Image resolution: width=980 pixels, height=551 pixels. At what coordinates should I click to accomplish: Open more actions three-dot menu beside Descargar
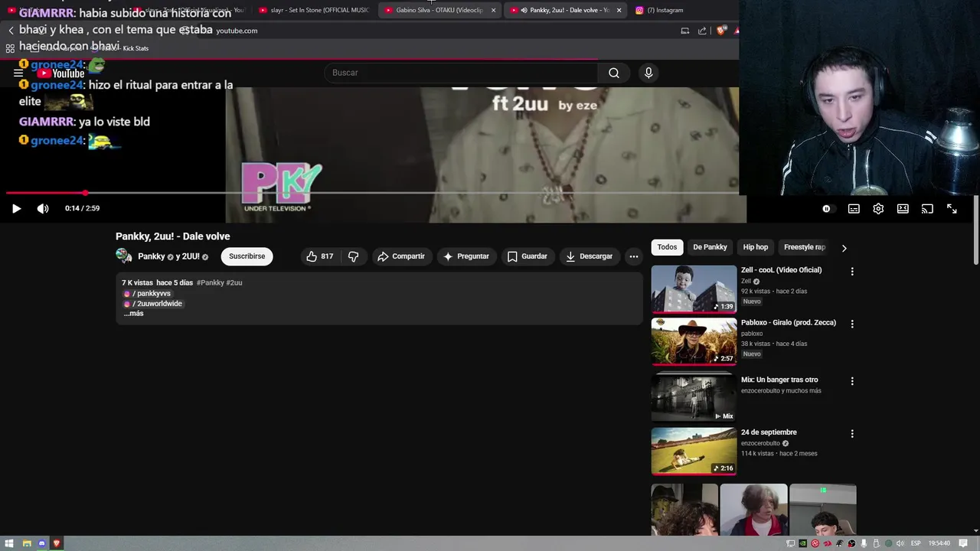(x=634, y=256)
